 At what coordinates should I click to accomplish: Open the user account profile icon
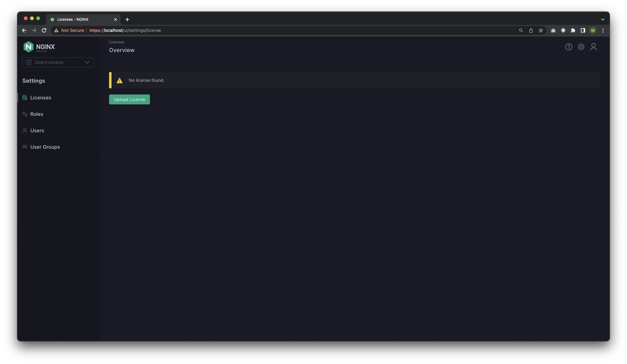click(x=593, y=47)
